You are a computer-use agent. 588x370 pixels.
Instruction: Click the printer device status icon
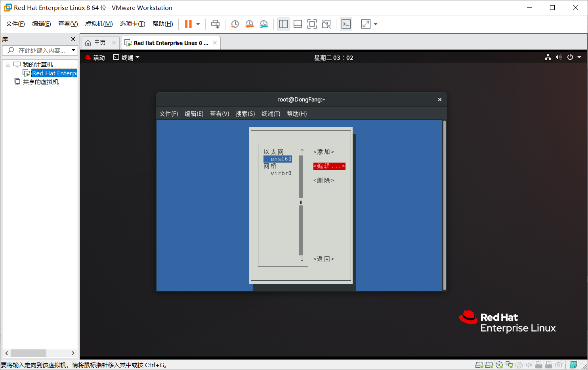click(x=519, y=365)
